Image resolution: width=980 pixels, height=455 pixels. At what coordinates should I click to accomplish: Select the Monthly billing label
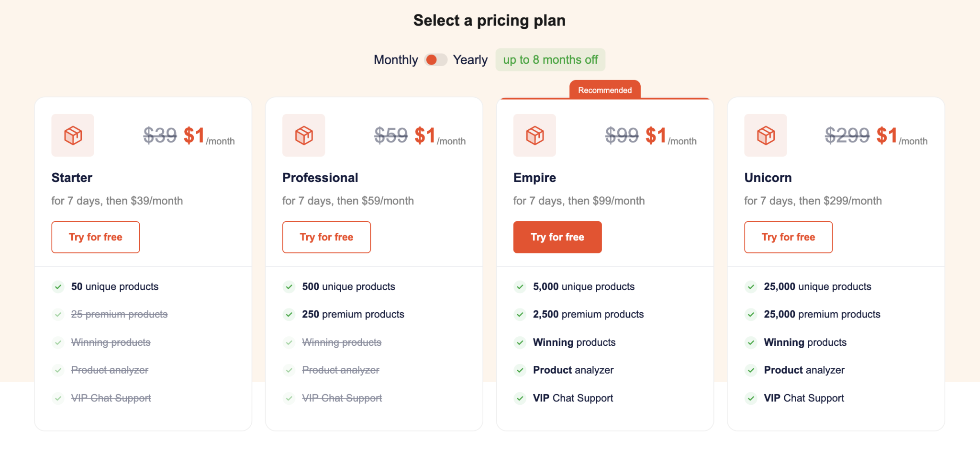point(396,60)
